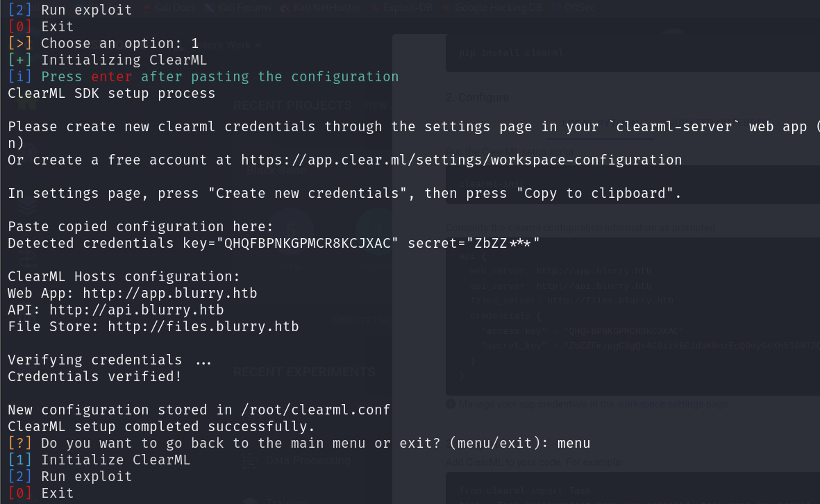Click the /root/clearml.conf path text
The image size is (820, 504).
coord(316,410)
